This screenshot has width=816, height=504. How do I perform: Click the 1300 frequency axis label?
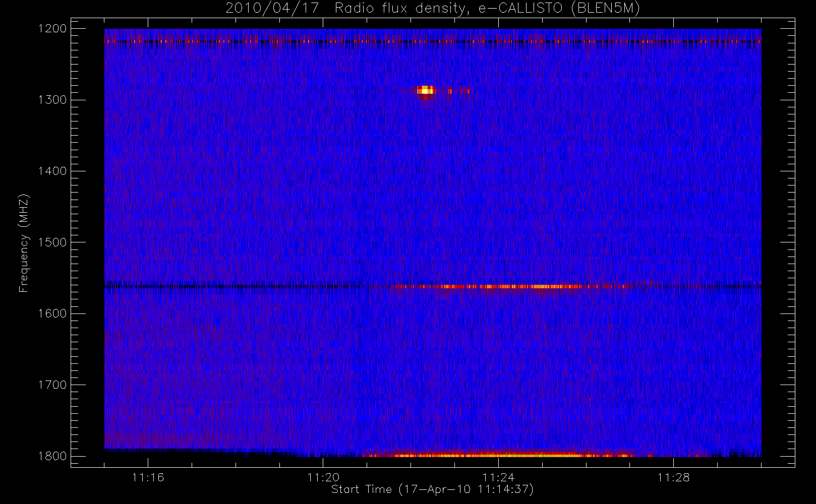click(x=52, y=100)
